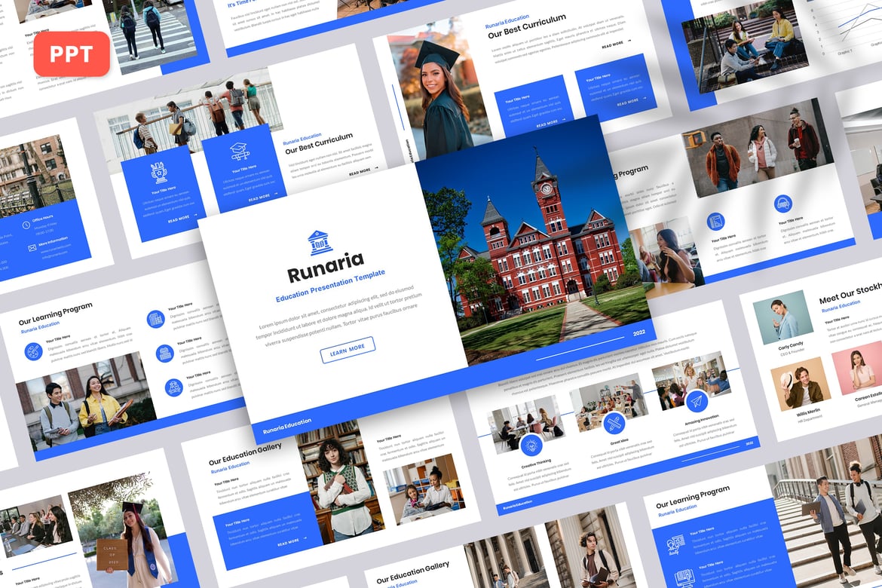This screenshot has height=588, width=882.
Task: Click the Amazing Innovation label
Action: tap(701, 419)
